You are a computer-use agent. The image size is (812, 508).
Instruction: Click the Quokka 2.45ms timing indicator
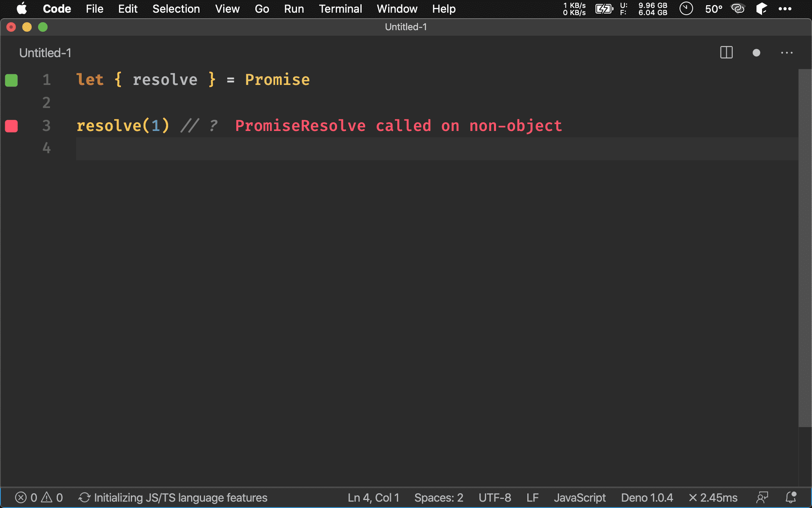pyautogui.click(x=713, y=497)
